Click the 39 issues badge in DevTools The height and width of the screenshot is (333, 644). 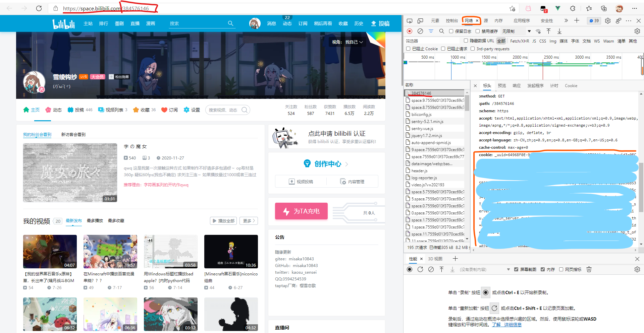click(594, 21)
